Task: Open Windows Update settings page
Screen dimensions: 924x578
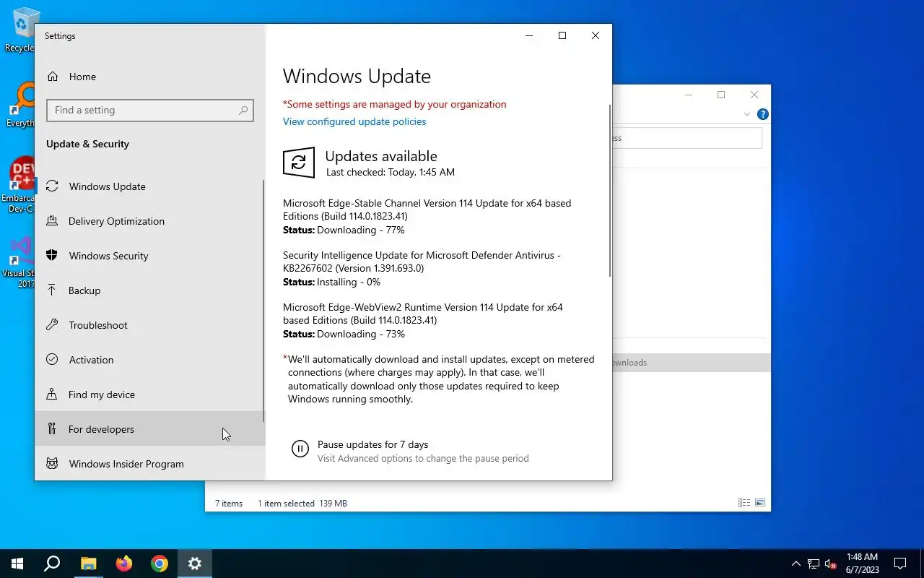Action: coord(149,186)
